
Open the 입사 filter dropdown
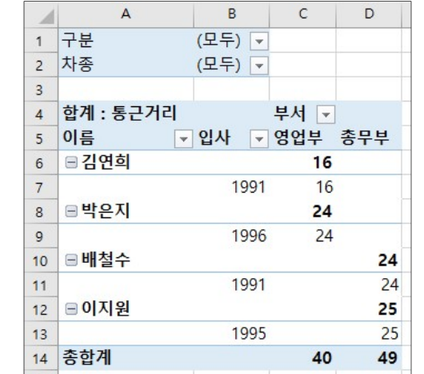[259, 139]
